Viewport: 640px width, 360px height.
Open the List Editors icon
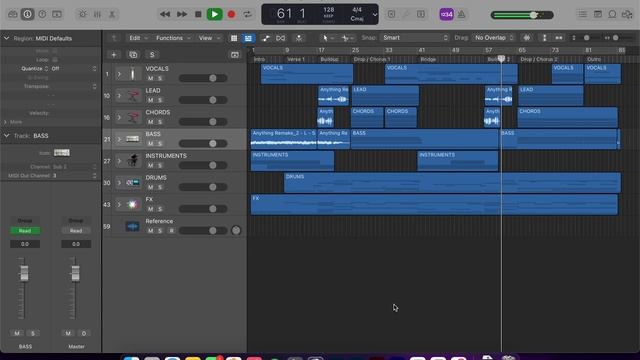583,14
